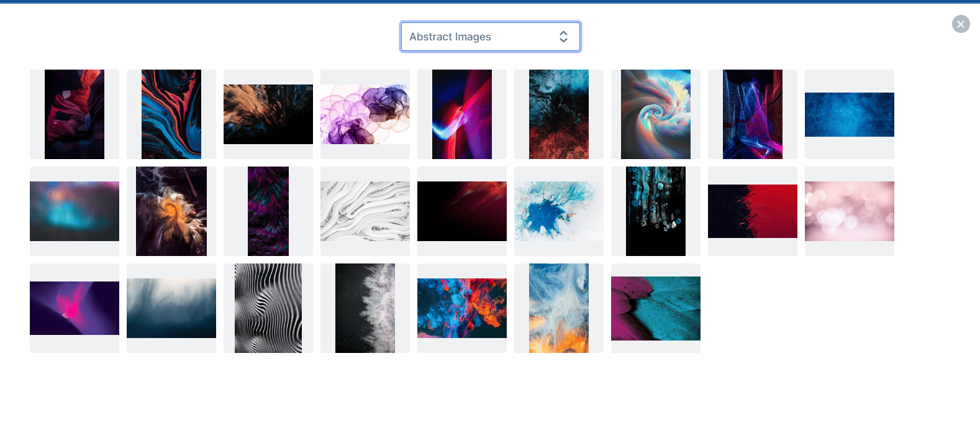
Task: Open the Abstract Images category dropdown
Action: point(491,37)
